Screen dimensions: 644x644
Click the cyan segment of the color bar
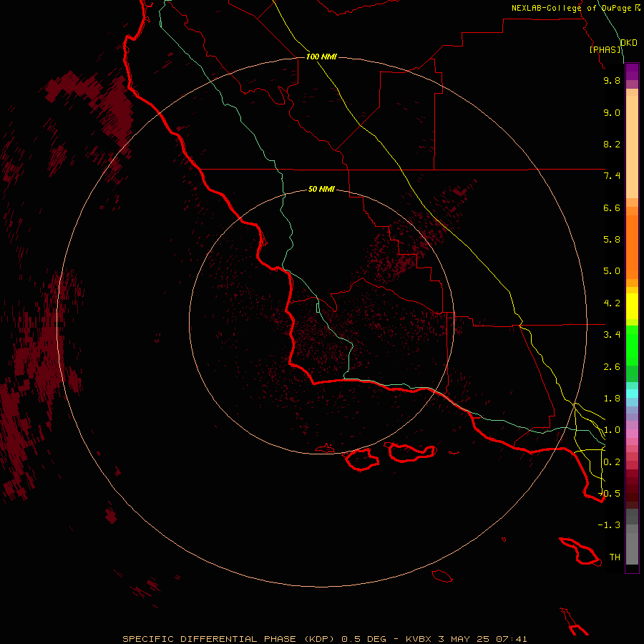[632, 394]
